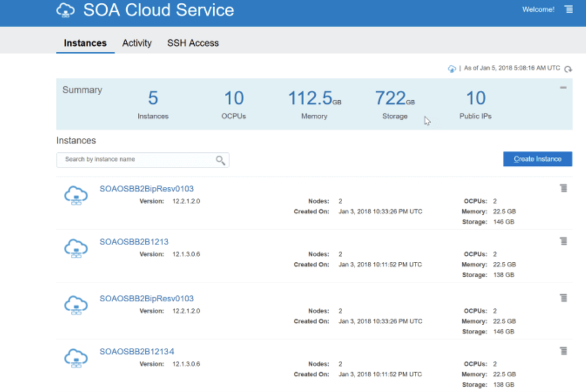Click cloud icon of SOAOSBB2B1213

pyautogui.click(x=76, y=248)
